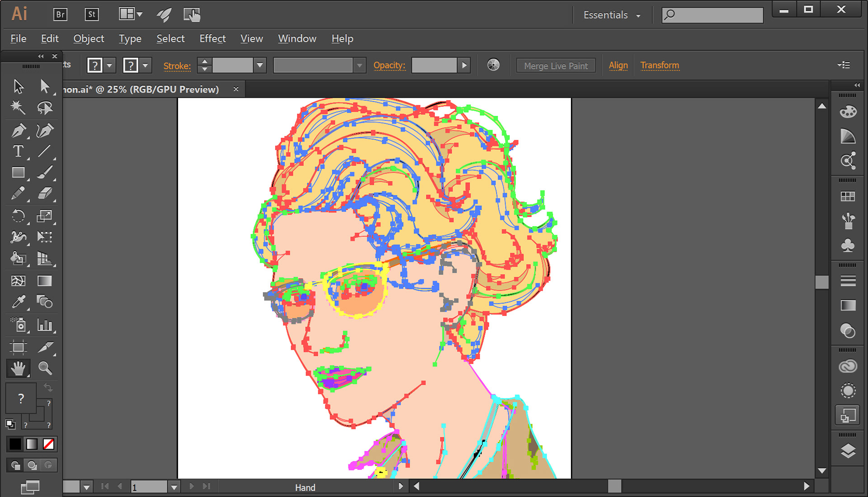868x497 pixels.
Task: Open the Layers panel icon
Action: click(848, 451)
